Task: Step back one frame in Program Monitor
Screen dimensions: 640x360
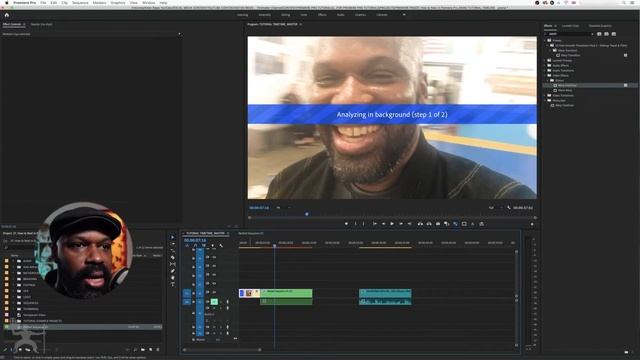Action: point(383,224)
